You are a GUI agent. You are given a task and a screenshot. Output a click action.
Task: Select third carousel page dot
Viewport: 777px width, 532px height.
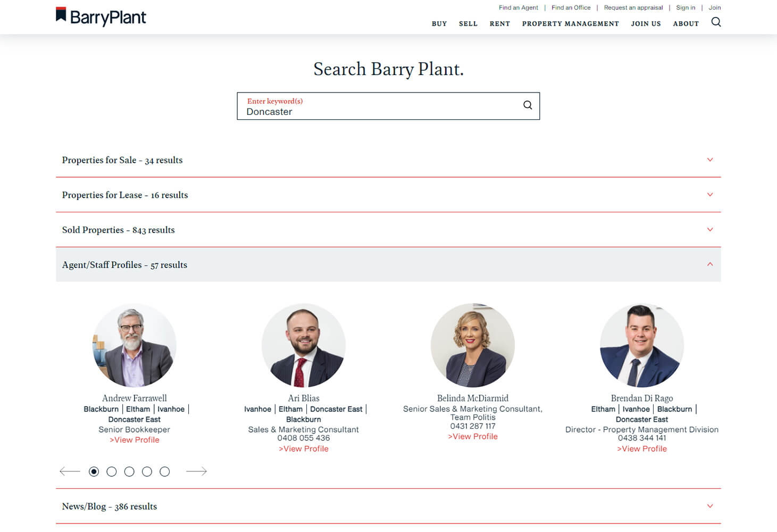(x=129, y=471)
